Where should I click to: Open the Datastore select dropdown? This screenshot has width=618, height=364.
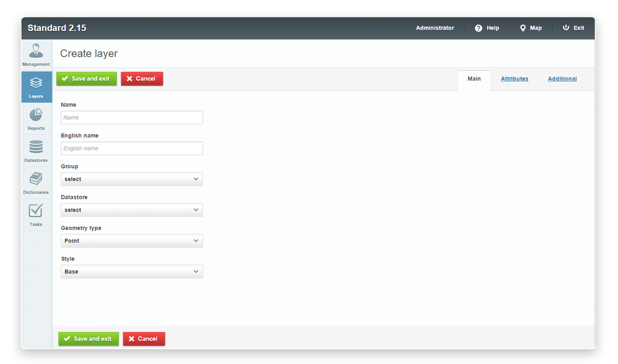[132, 210]
